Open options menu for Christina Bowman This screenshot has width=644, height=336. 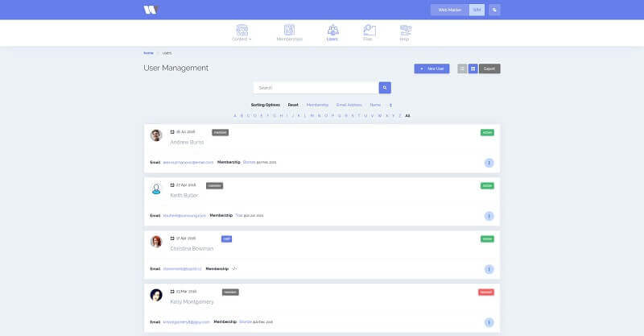click(x=489, y=269)
